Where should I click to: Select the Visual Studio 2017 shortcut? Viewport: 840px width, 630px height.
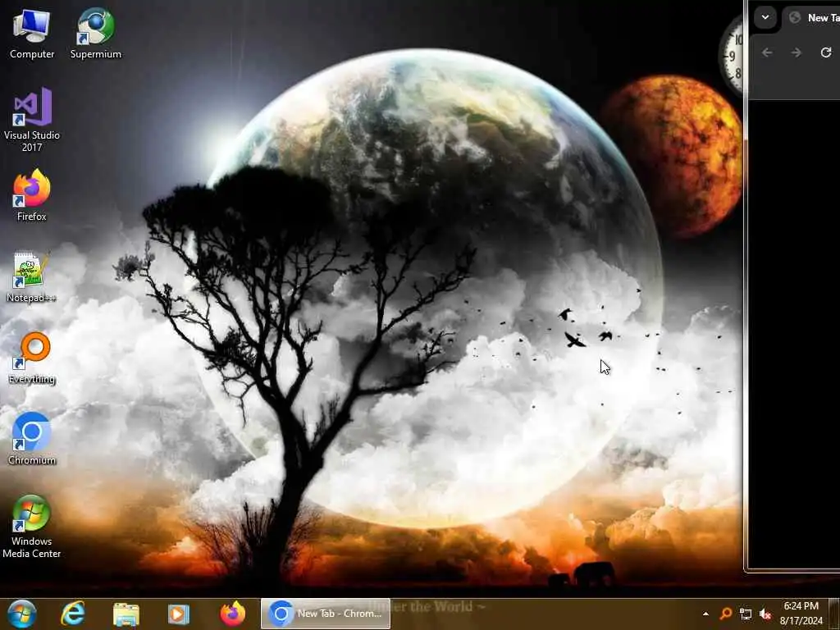32,120
